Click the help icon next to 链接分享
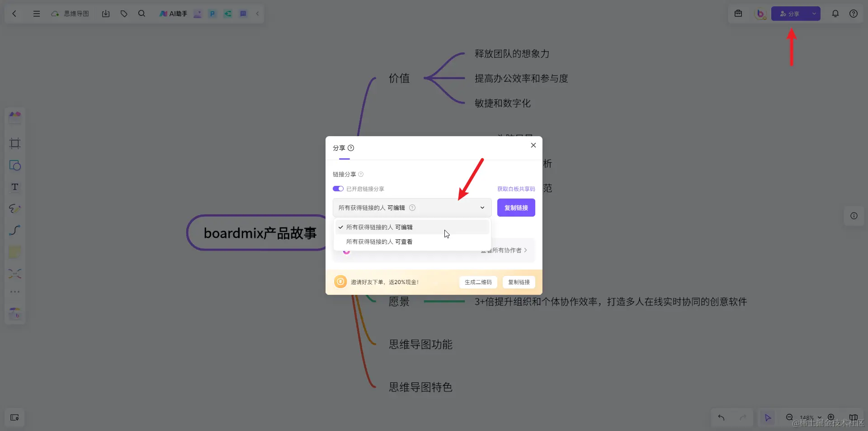This screenshot has height=431, width=868. 361,174
